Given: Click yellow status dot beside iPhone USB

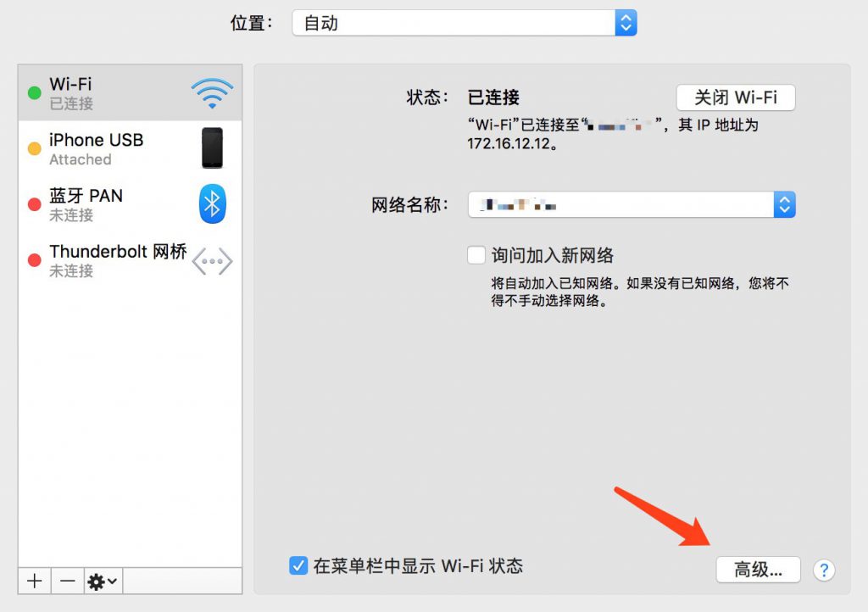Looking at the screenshot, I should click(x=35, y=148).
